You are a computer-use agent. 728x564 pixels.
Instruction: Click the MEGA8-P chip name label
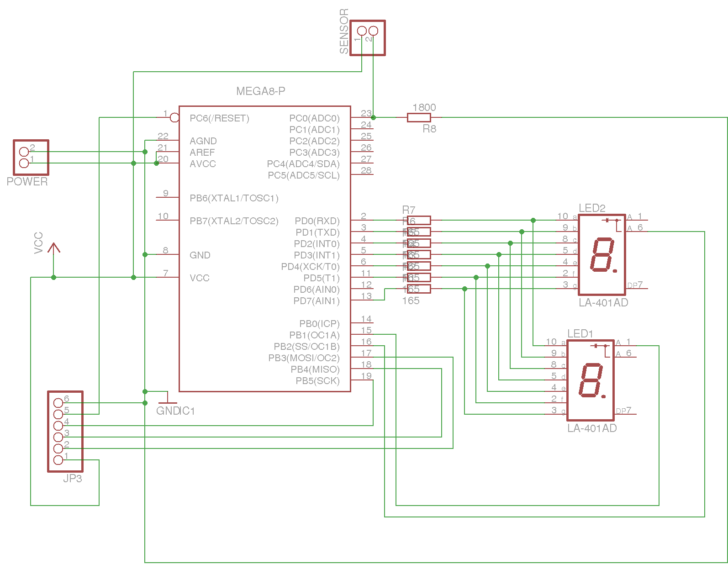coord(261,91)
